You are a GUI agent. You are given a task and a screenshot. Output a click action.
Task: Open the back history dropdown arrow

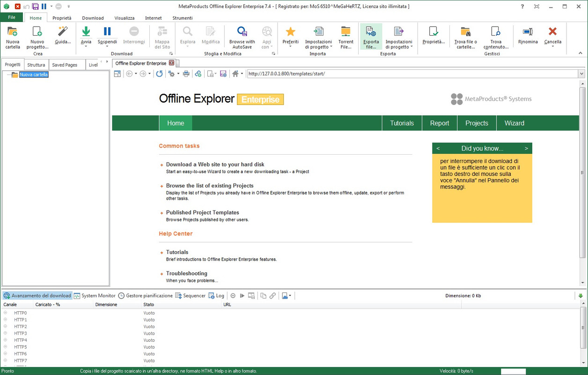click(x=136, y=74)
